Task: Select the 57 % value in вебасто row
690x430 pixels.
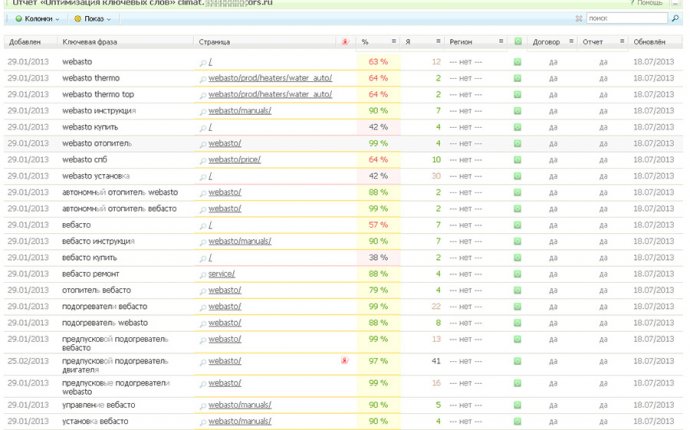Action: click(x=378, y=225)
